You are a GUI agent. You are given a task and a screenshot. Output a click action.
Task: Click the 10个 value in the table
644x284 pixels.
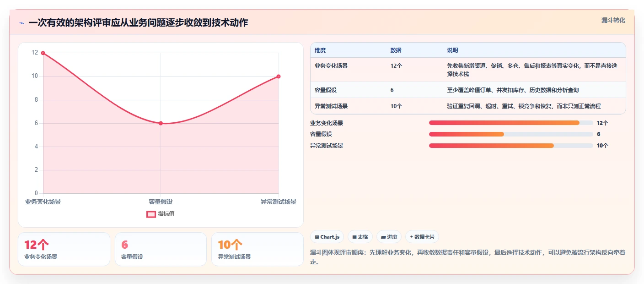click(396, 106)
